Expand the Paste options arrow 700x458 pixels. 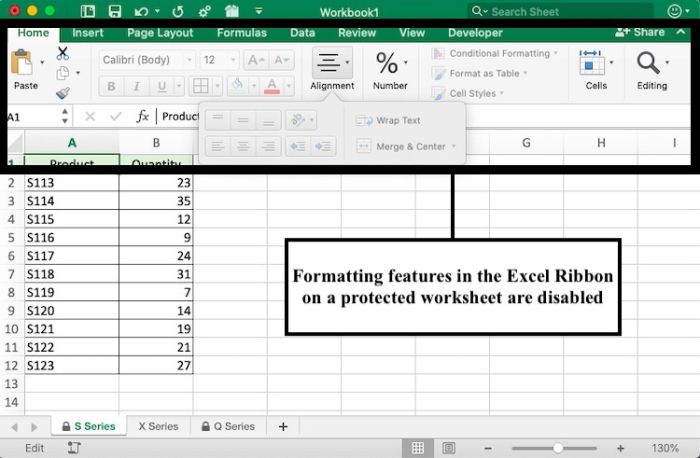click(x=42, y=62)
